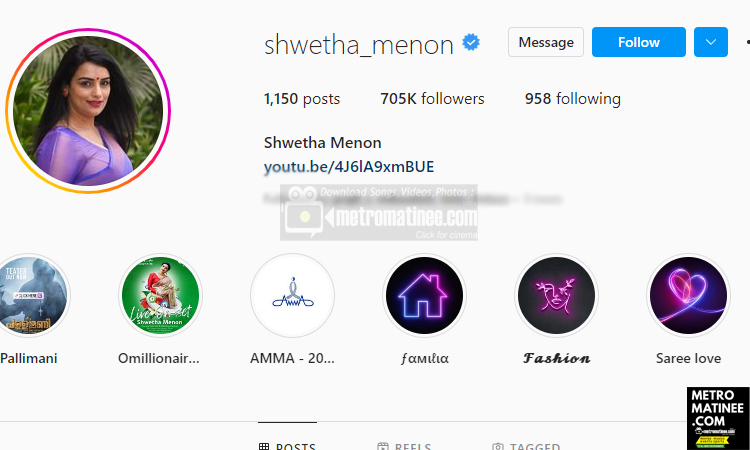The height and width of the screenshot is (450, 750).
Task: Open the profile picture story
Action: tap(88, 111)
